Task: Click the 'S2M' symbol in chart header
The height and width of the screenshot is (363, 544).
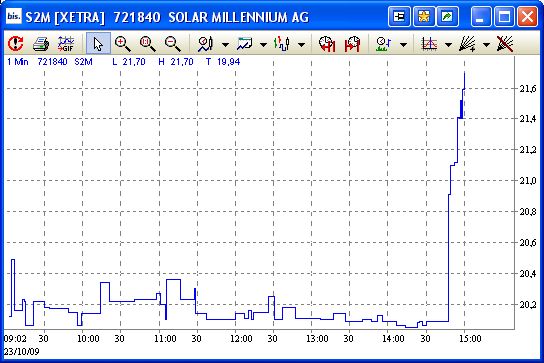Action: pyautogui.click(x=84, y=62)
